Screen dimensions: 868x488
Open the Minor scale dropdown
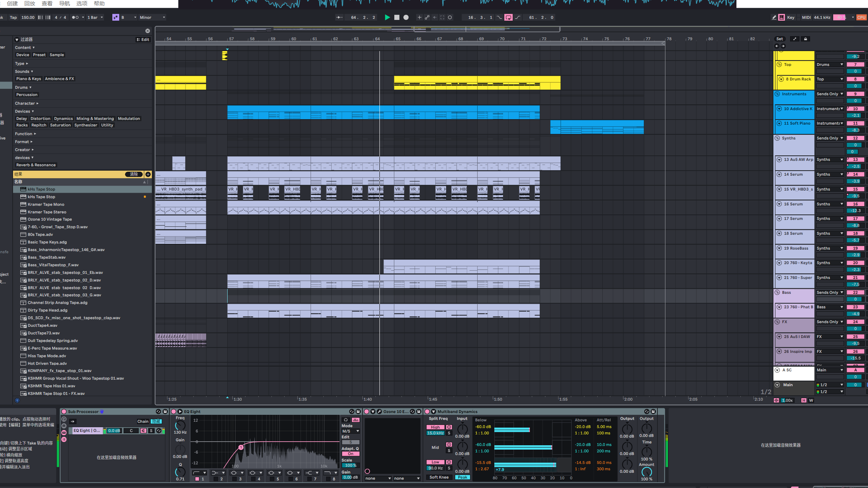(152, 17)
